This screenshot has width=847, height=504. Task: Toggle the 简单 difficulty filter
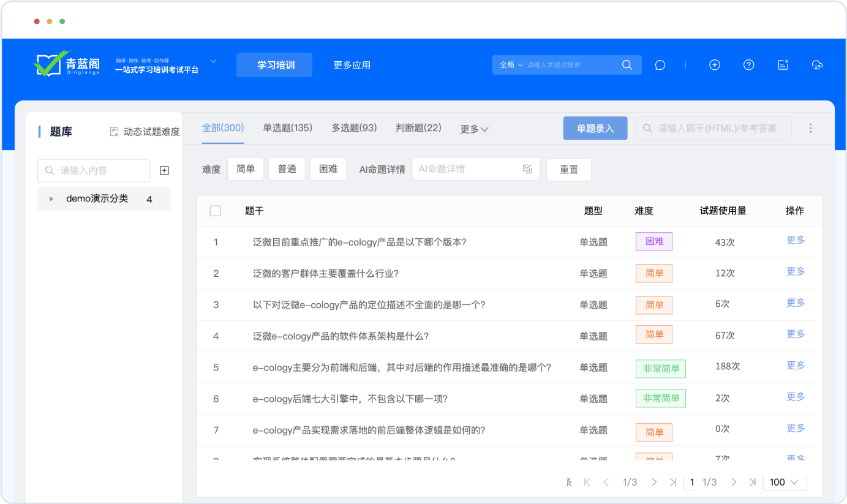(245, 169)
